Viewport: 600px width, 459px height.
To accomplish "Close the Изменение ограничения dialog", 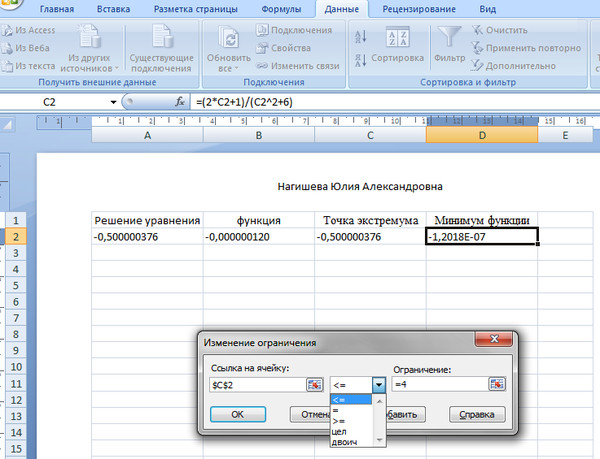I will (x=494, y=339).
